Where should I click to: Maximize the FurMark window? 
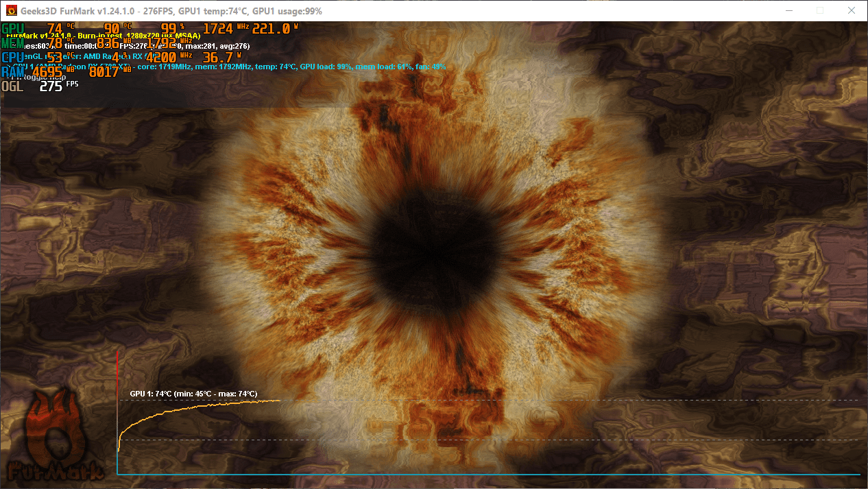(819, 11)
